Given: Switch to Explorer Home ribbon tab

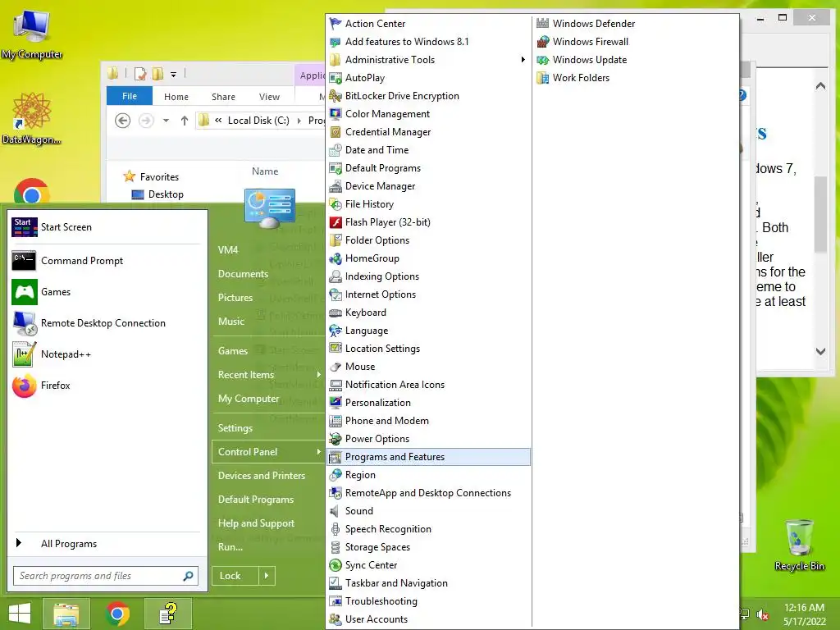Looking at the screenshot, I should coord(176,97).
